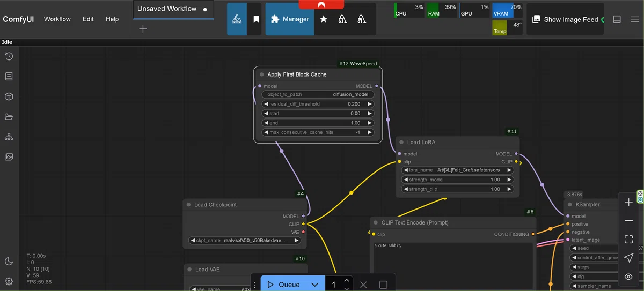The width and height of the screenshot is (644, 291).
Task: Click the VRAM usage monitor
Action: coord(507,11)
